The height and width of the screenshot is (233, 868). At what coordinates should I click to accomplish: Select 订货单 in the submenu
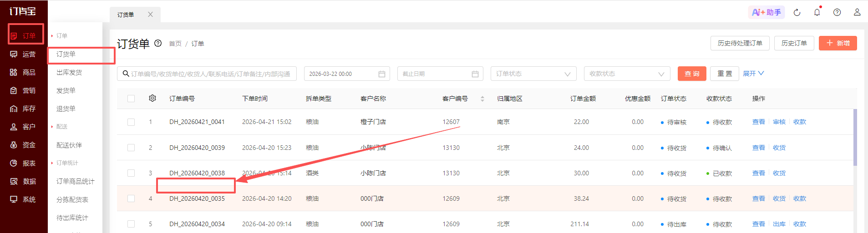(66, 54)
